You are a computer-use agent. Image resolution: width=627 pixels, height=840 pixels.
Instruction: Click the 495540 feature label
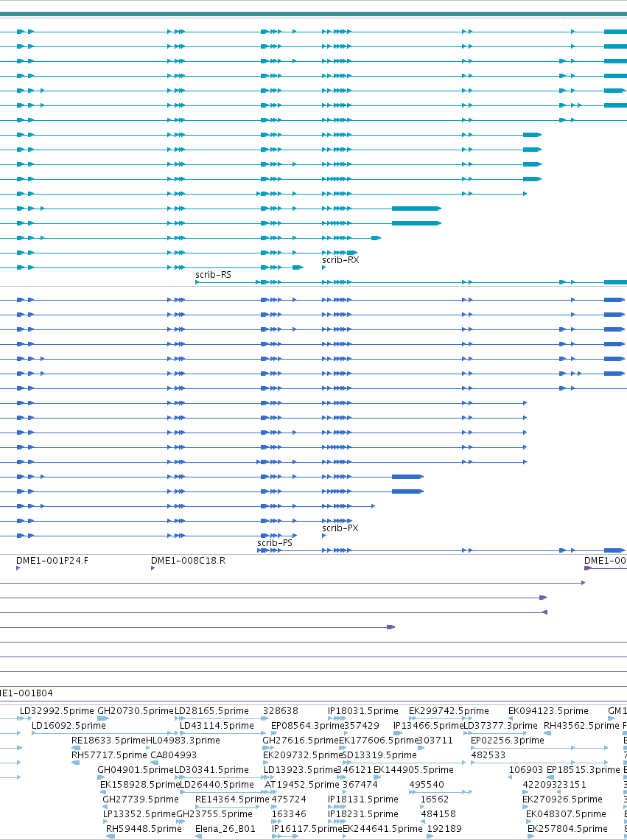pyautogui.click(x=427, y=784)
